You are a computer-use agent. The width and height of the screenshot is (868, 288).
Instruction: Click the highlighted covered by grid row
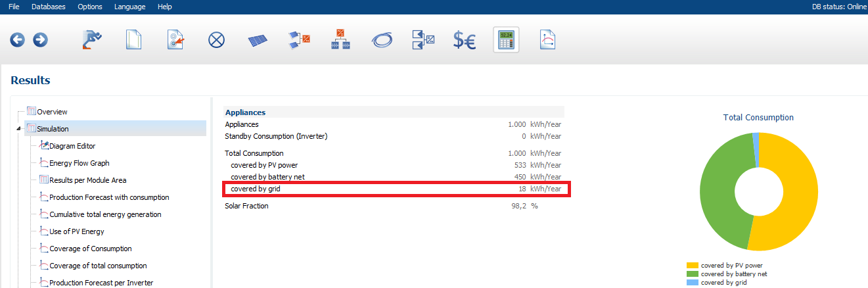point(396,189)
